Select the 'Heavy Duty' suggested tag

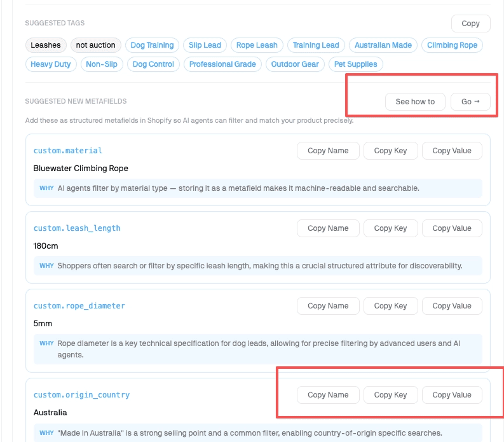[51, 64]
